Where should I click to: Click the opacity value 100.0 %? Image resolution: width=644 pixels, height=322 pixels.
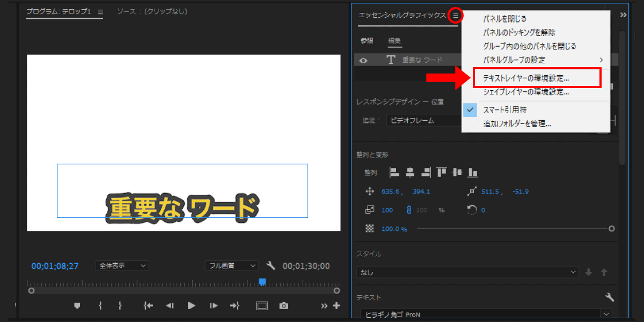(394, 229)
